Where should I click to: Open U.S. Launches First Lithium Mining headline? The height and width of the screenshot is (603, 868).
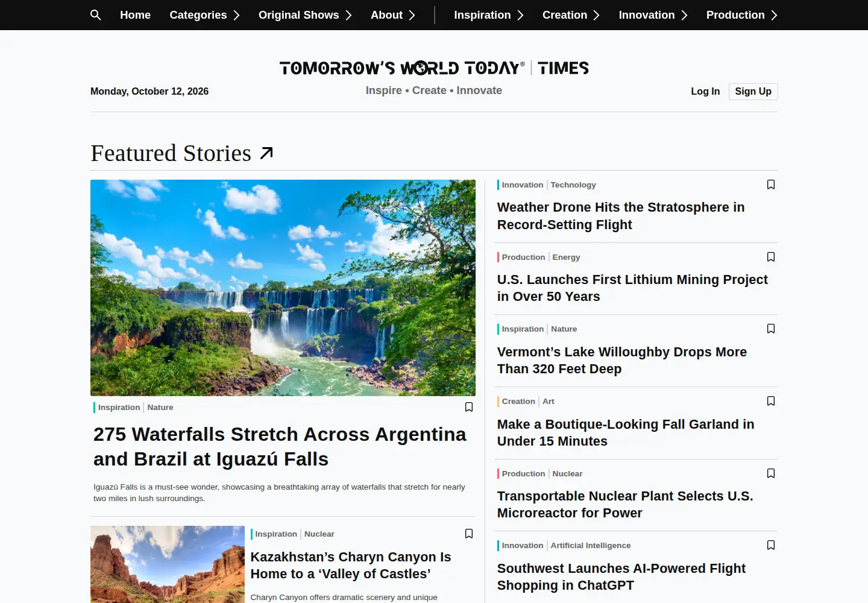point(632,288)
